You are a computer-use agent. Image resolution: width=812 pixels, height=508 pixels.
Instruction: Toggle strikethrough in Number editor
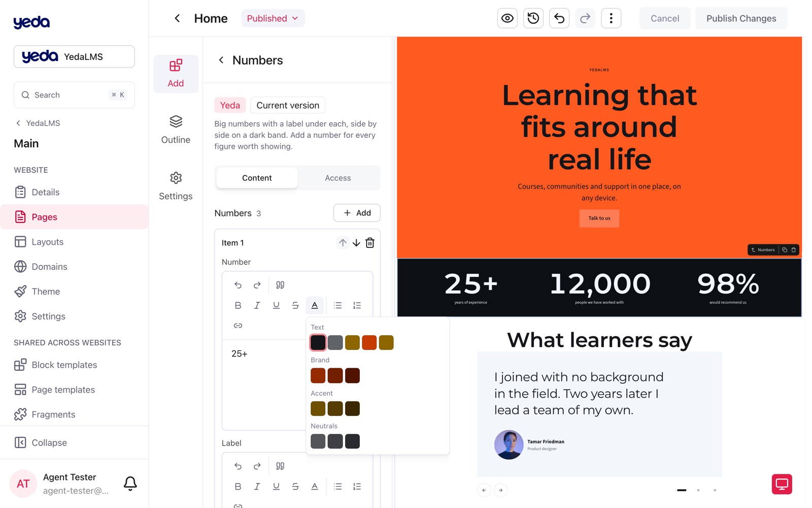[x=295, y=305]
